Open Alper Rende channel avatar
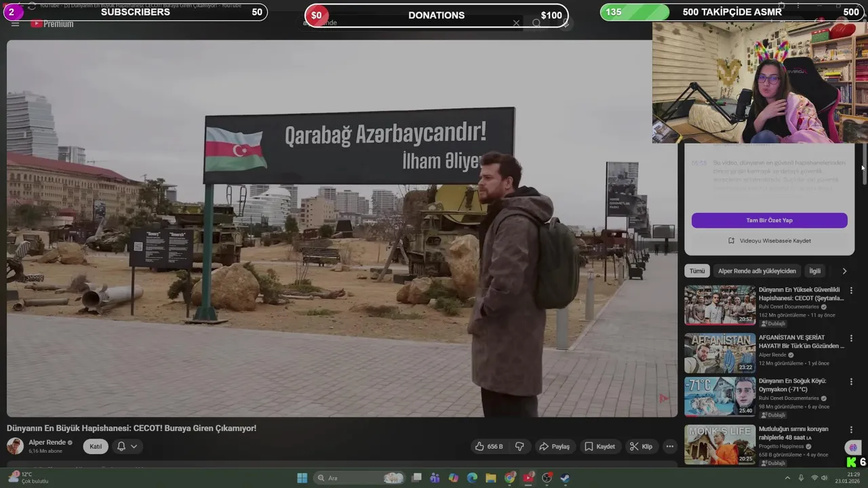The image size is (868, 488). tap(15, 446)
